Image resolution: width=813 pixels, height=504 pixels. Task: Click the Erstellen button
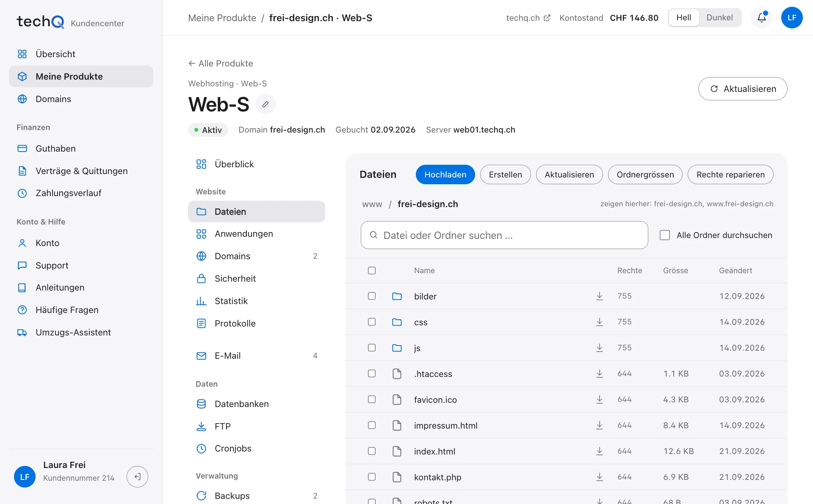tap(505, 174)
